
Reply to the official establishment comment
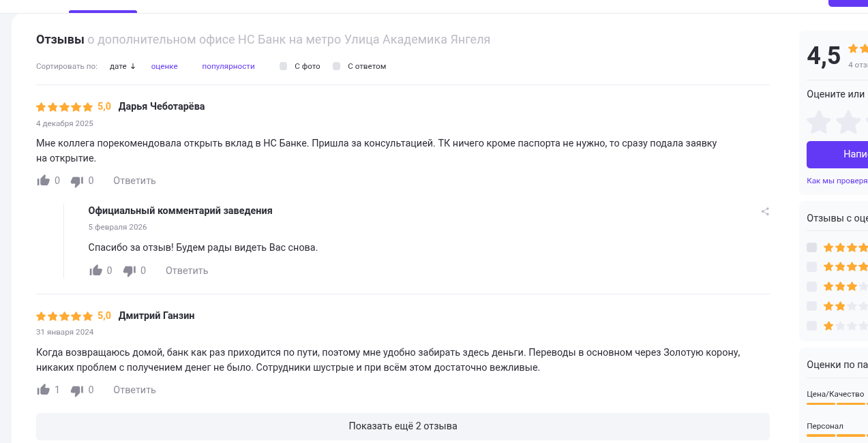tap(187, 271)
